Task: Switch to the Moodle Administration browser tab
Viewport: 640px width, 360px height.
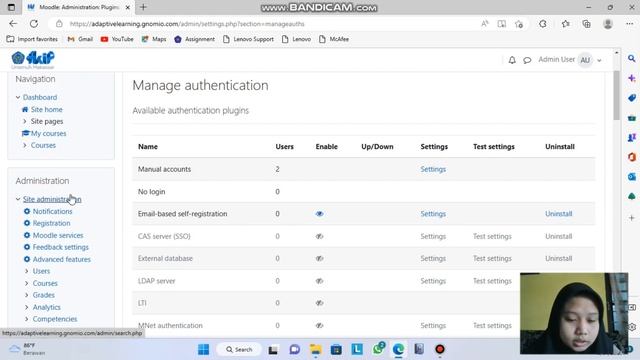Action: [x=78, y=7]
